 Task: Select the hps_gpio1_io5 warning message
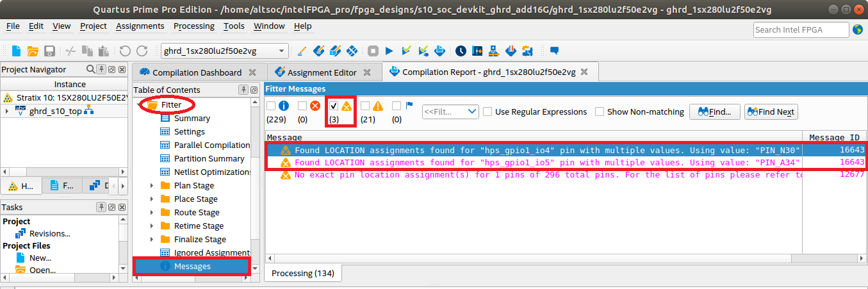[566, 163]
